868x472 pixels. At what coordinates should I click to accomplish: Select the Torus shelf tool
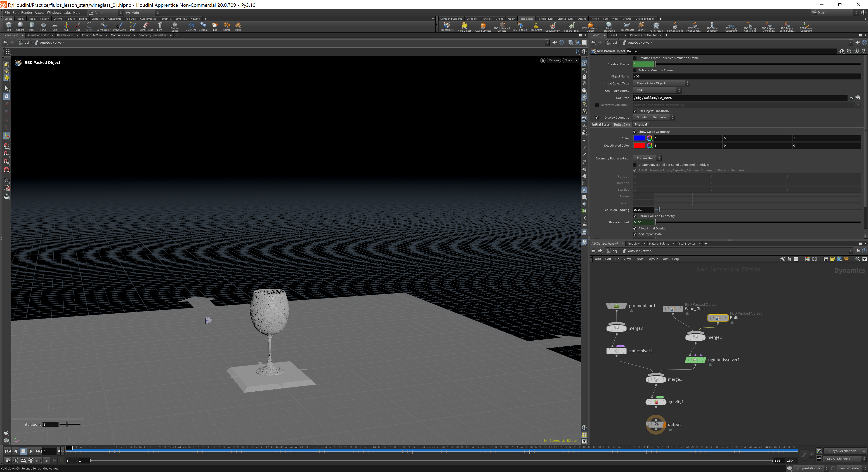pyautogui.click(x=43, y=26)
